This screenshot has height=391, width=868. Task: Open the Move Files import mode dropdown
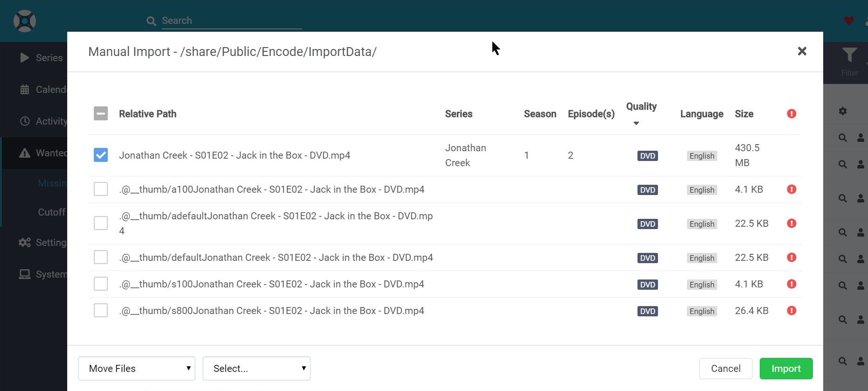[137, 369]
